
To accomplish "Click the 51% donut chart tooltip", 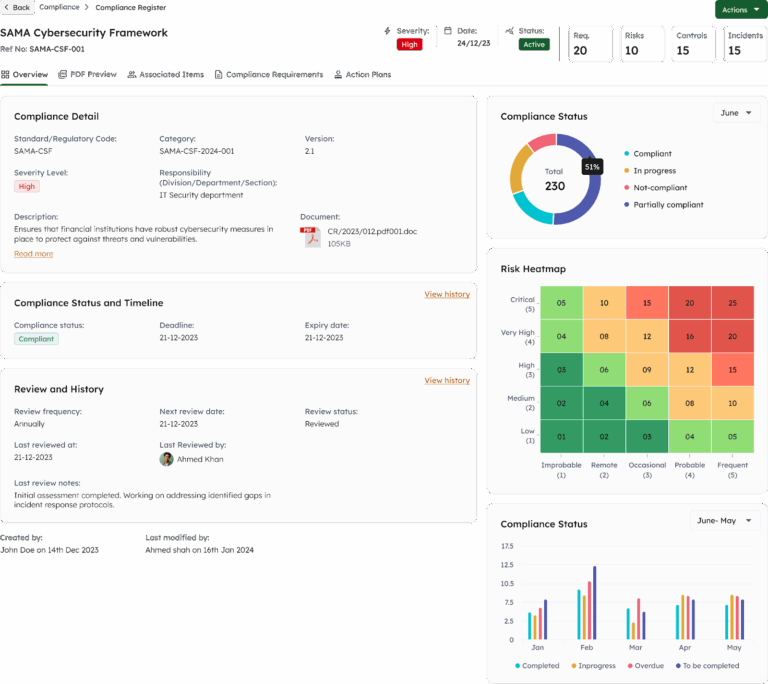I will 592,167.
